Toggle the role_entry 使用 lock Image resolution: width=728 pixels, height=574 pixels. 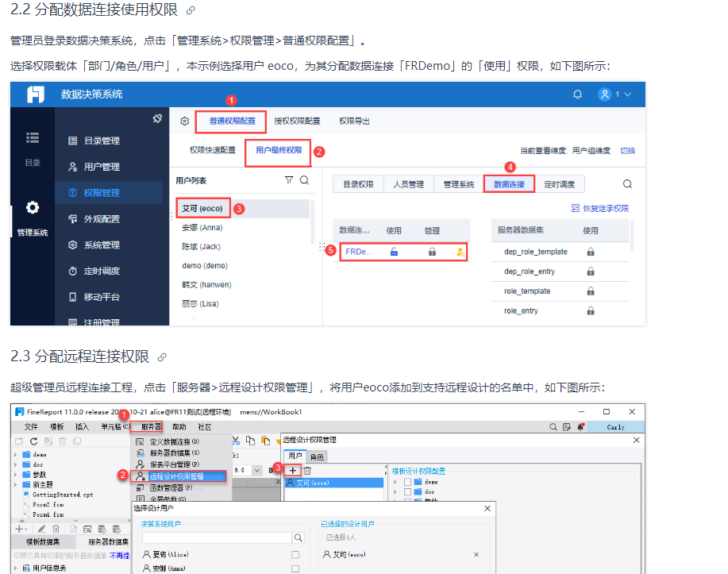click(x=591, y=310)
